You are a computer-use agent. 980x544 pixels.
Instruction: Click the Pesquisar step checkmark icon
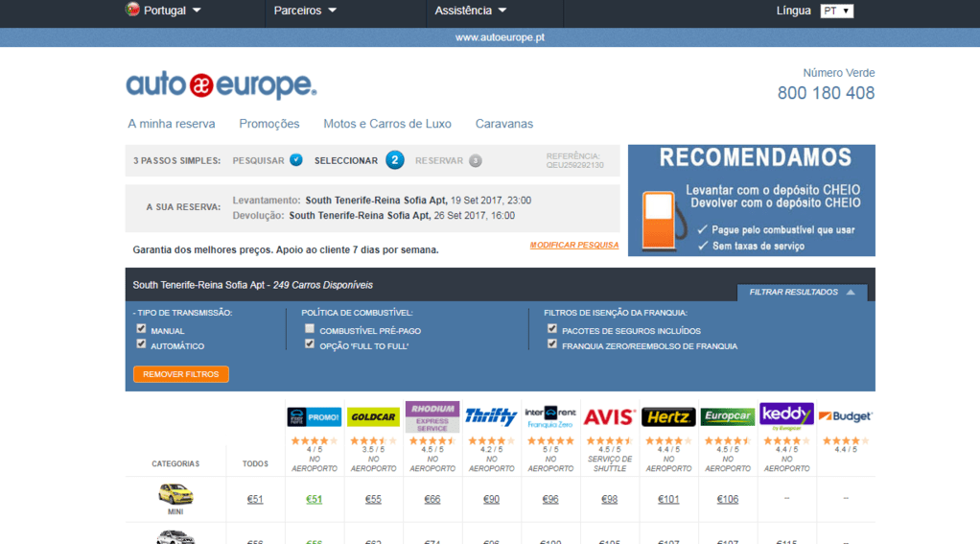pyautogui.click(x=296, y=160)
